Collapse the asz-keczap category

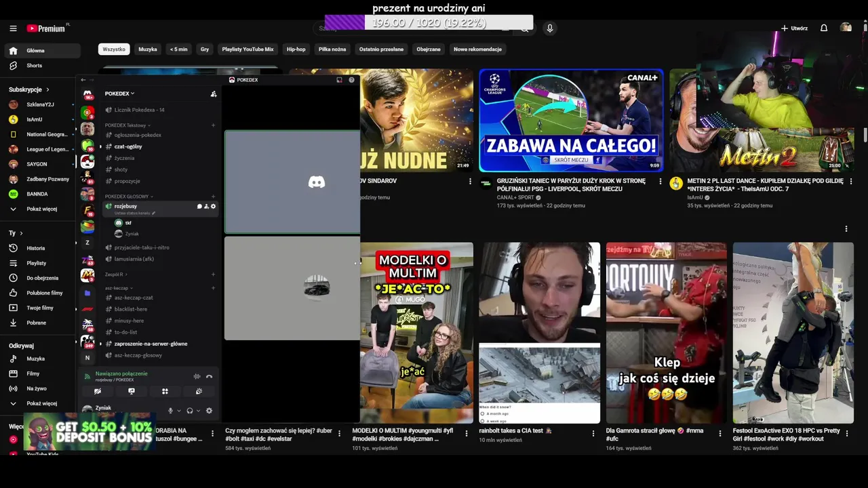(x=119, y=288)
